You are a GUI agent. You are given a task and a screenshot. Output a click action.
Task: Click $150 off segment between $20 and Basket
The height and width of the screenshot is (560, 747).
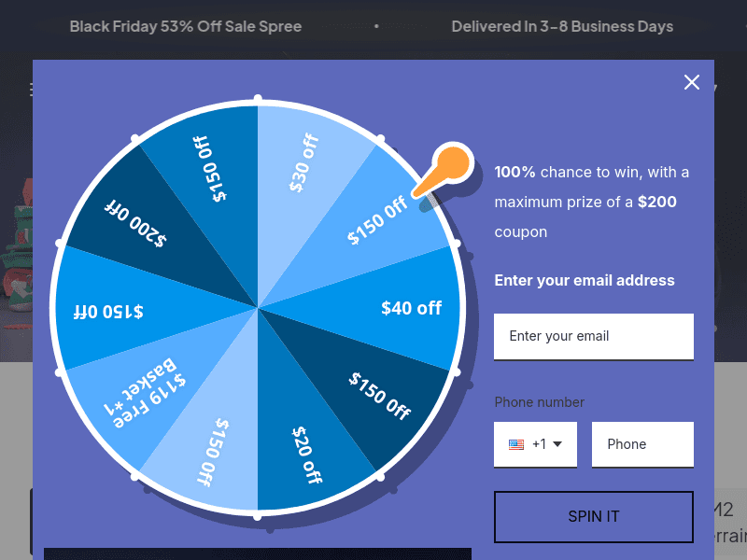point(213,453)
